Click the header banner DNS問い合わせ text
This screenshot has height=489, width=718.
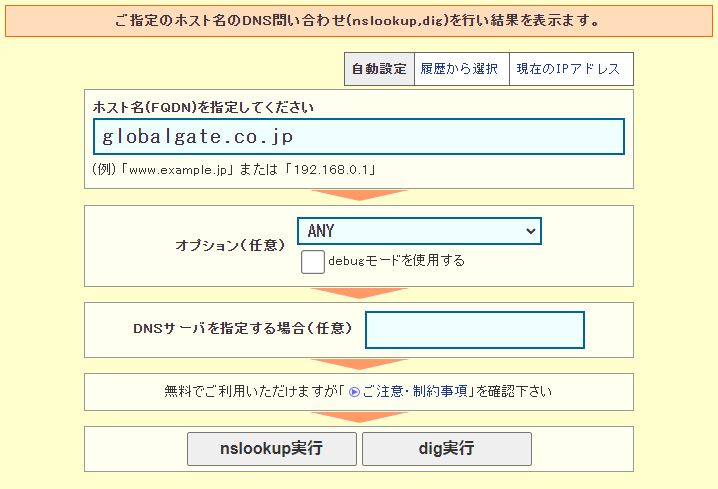click(357, 21)
